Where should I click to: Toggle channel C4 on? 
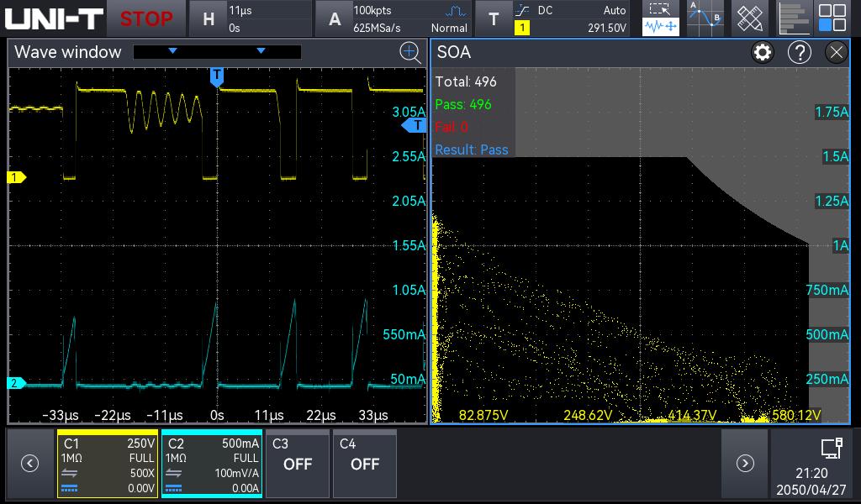click(x=364, y=464)
